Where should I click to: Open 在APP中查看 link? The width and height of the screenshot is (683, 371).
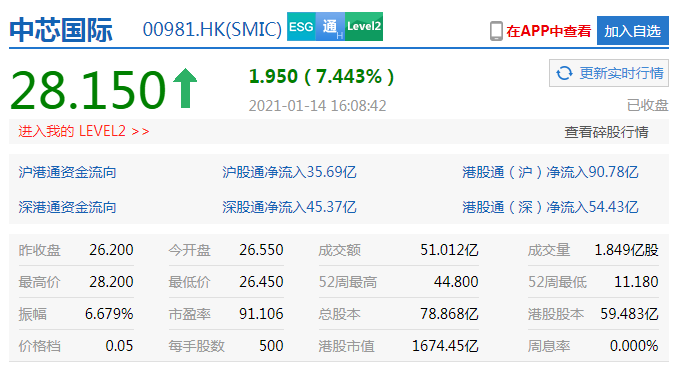pos(548,31)
